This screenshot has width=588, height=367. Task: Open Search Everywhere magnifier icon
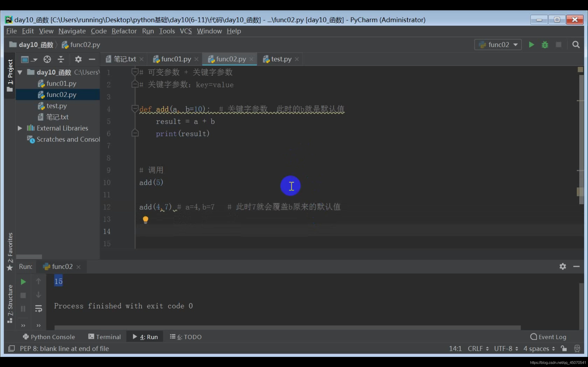pyautogui.click(x=576, y=45)
